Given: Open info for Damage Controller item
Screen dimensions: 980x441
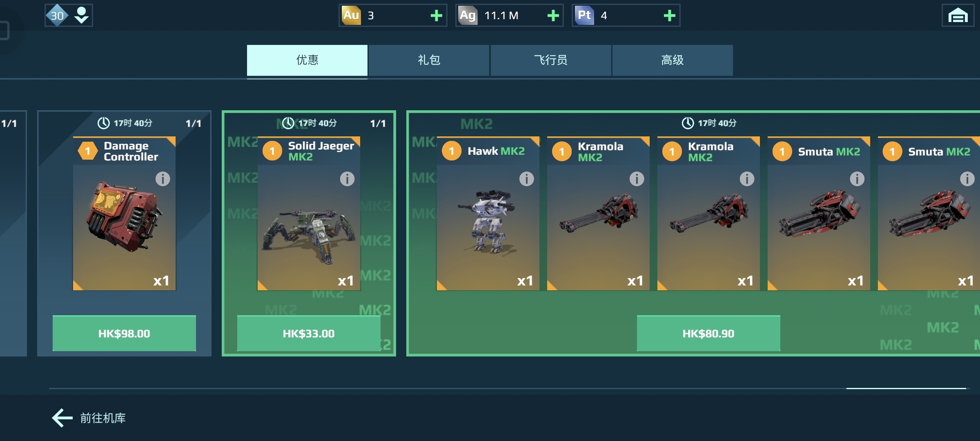Looking at the screenshot, I should pos(163,179).
